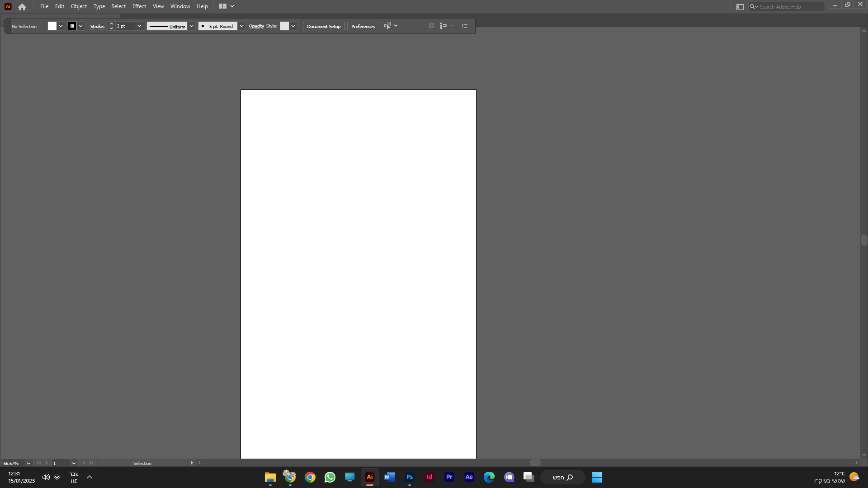Open InDesign from the taskbar
The height and width of the screenshot is (488, 868).
click(429, 477)
